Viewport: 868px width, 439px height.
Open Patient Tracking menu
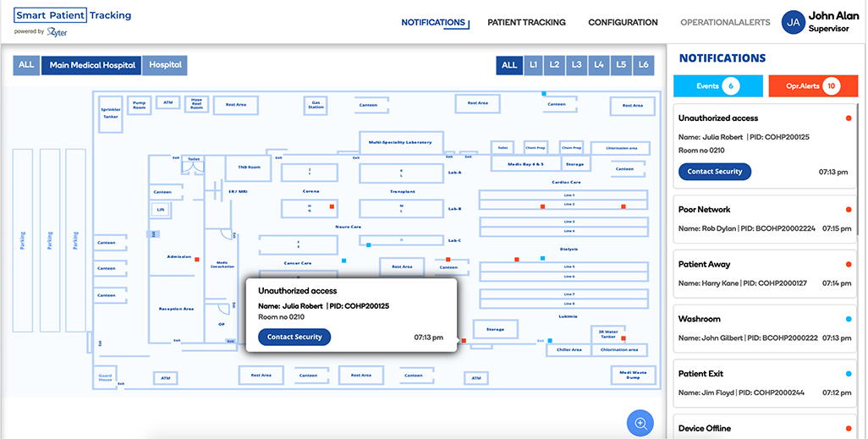click(526, 23)
